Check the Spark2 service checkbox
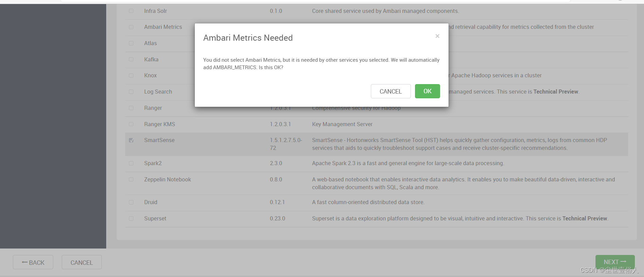The height and width of the screenshot is (277, 644). (x=131, y=163)
